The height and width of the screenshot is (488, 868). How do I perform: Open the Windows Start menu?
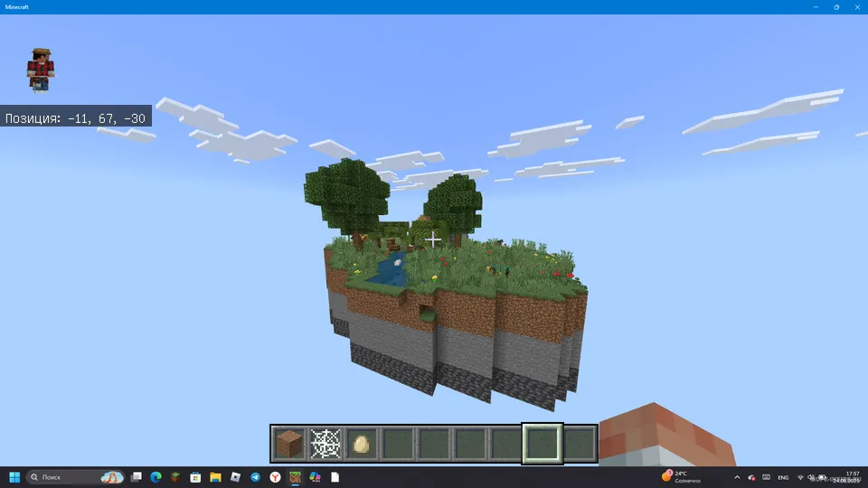click(15, 477)
